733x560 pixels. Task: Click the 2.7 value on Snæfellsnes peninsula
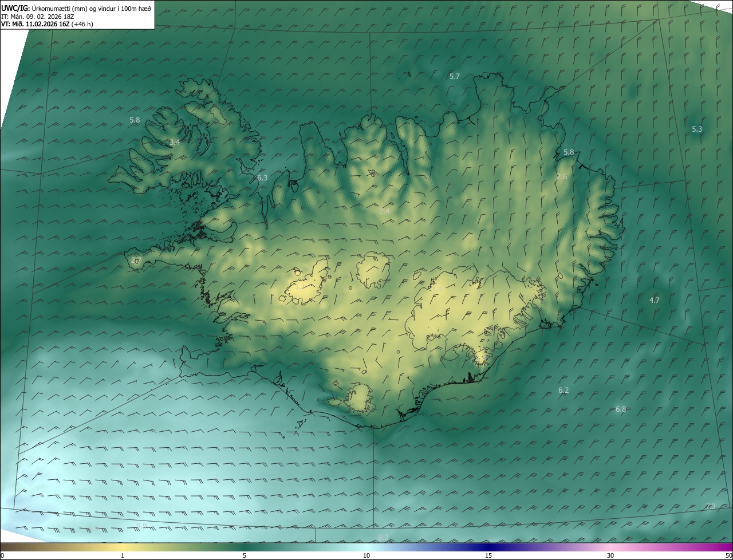pos(135,261)
